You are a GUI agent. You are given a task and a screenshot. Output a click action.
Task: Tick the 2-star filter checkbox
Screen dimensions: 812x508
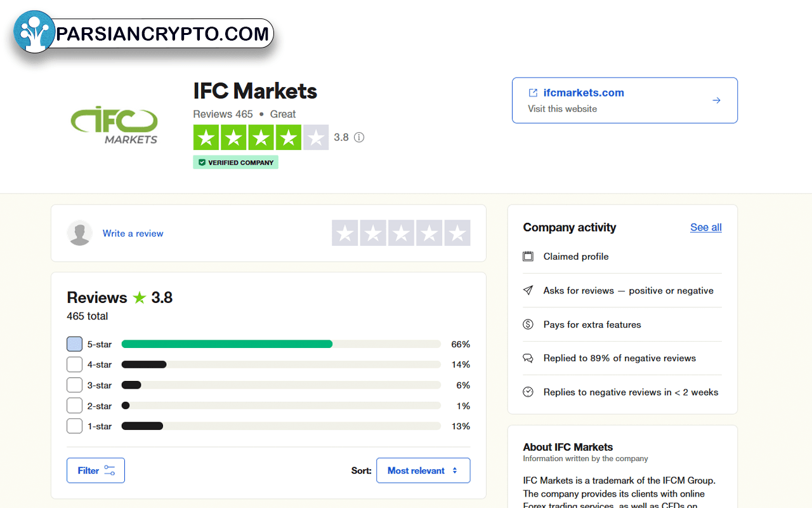point(75,406)
